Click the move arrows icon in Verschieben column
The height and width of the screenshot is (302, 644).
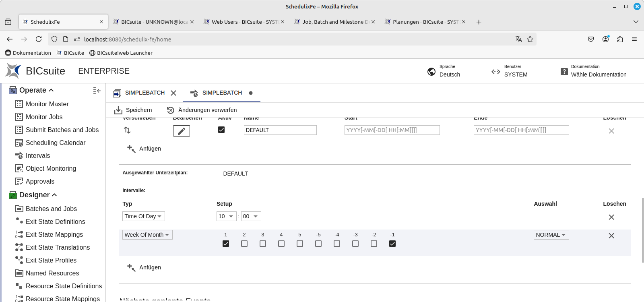coord(127,130)
